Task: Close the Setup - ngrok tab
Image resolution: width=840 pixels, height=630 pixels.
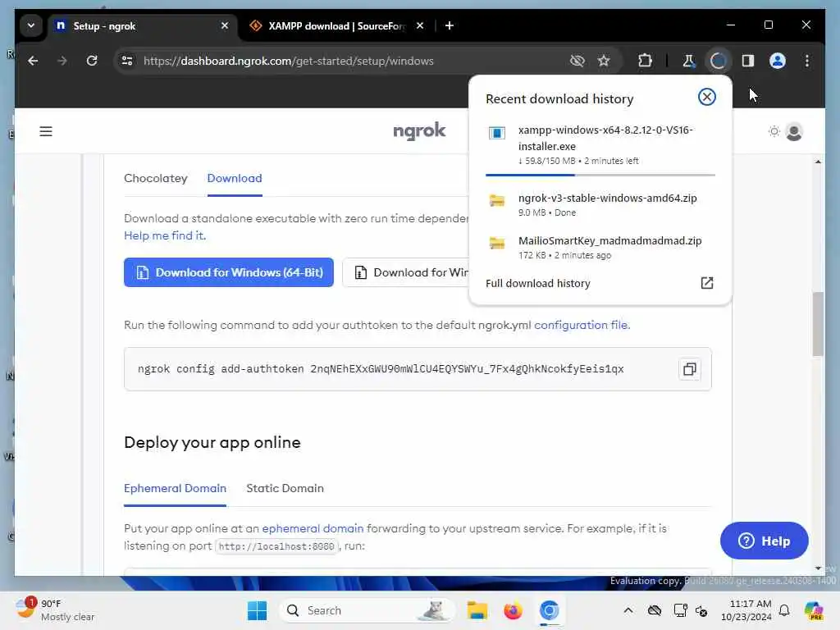Action: [225, 25]
